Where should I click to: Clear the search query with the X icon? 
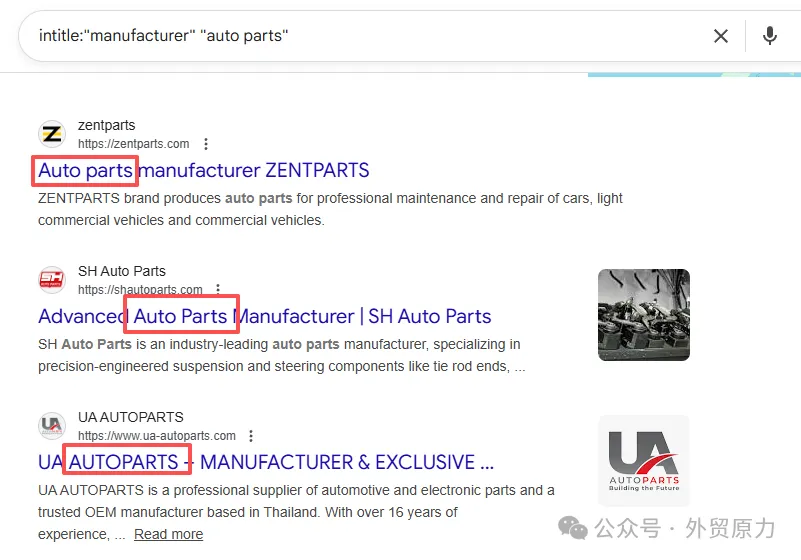tap(720, 36)
